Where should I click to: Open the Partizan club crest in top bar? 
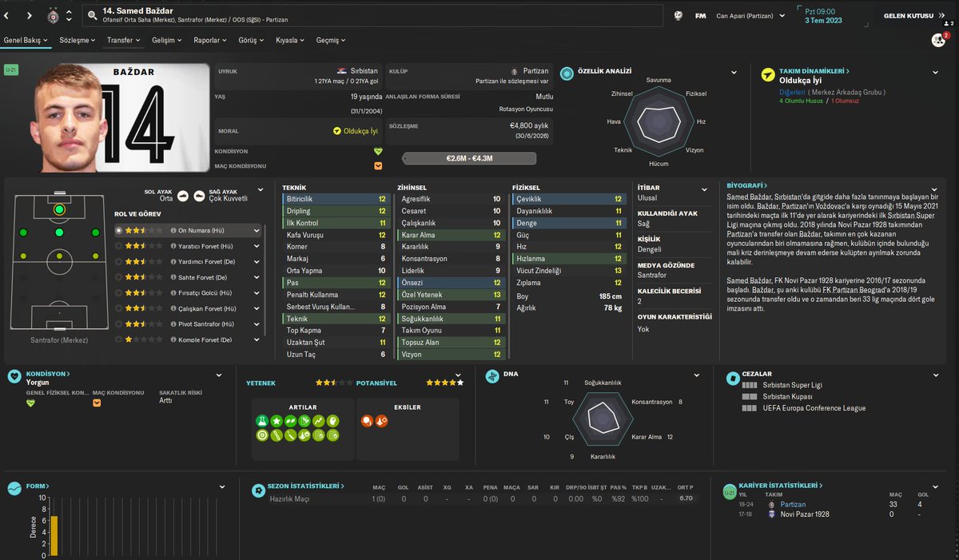[x=52, y=15]
